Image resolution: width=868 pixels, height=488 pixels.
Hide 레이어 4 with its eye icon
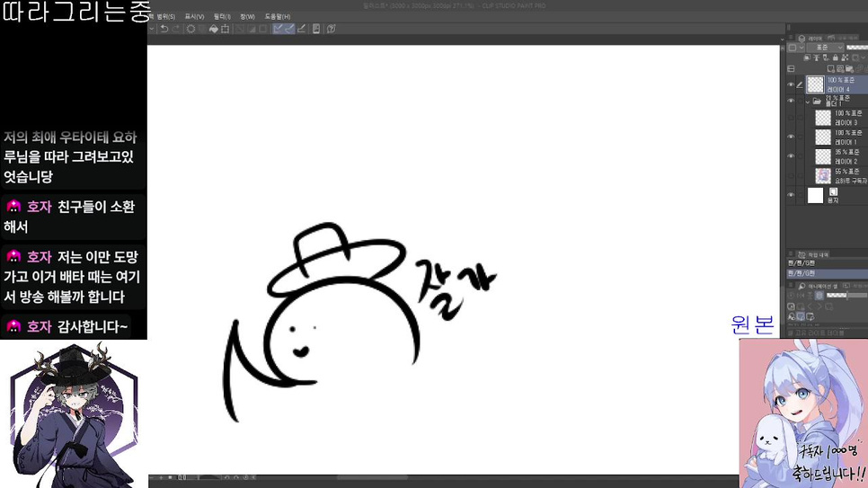791,85
